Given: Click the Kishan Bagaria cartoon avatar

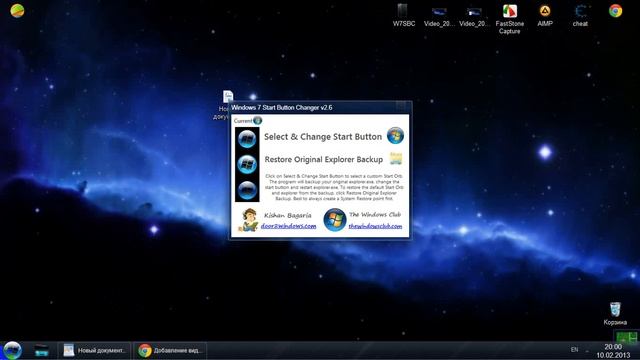Looking at the screenshot, I should coord(248,220).
